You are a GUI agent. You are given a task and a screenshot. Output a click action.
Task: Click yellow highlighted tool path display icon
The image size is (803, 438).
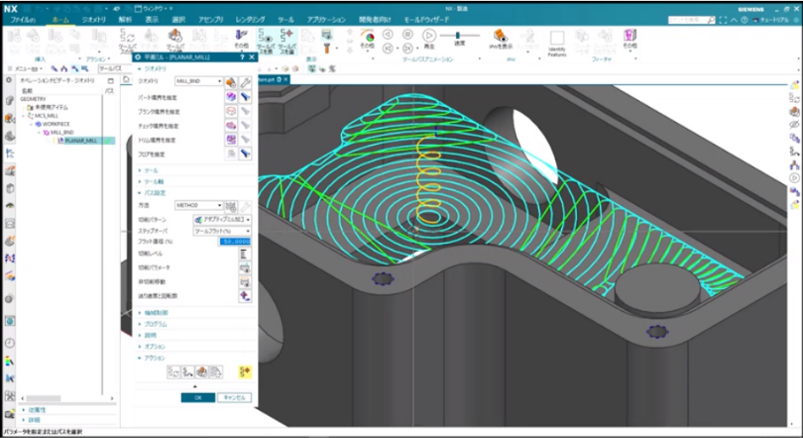(245, 372)
